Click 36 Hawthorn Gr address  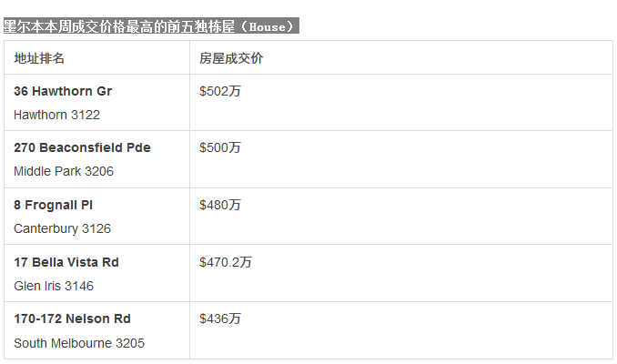tap(63, 91)
